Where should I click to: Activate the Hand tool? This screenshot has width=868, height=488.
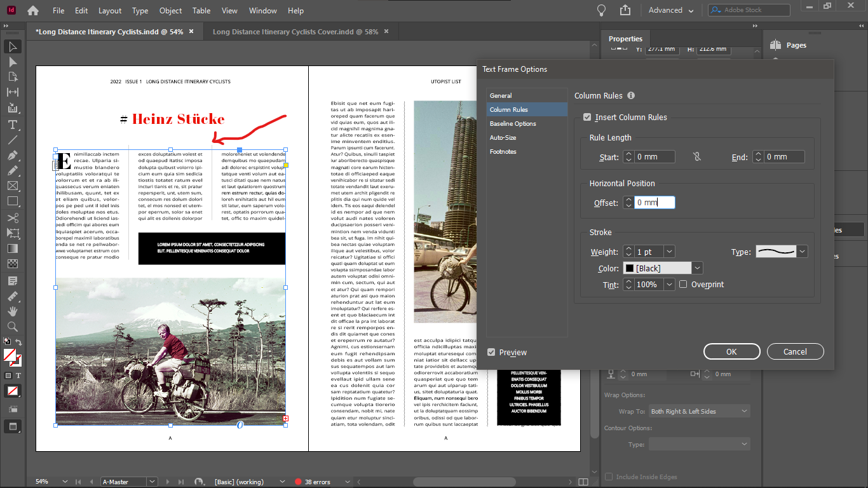(x=13, y=311)
